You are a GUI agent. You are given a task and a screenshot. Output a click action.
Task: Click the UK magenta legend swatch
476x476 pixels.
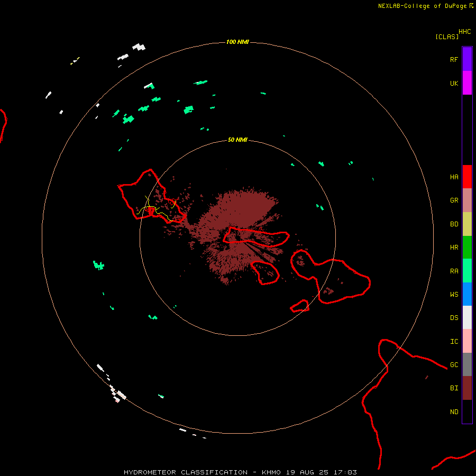(x=467, y=83)
